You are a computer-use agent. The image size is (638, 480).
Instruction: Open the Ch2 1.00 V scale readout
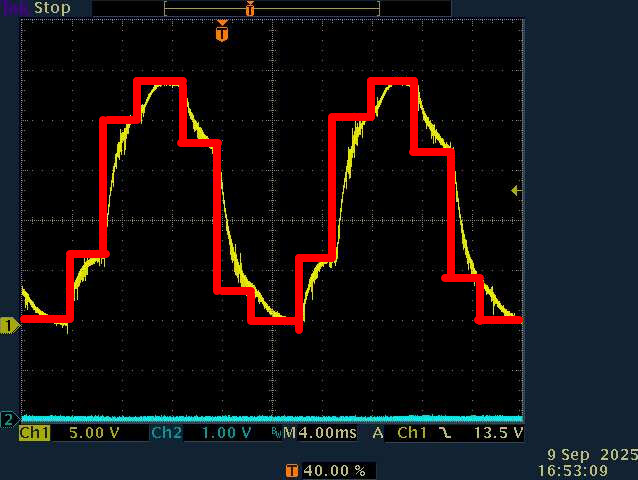[x=219, y=433]
